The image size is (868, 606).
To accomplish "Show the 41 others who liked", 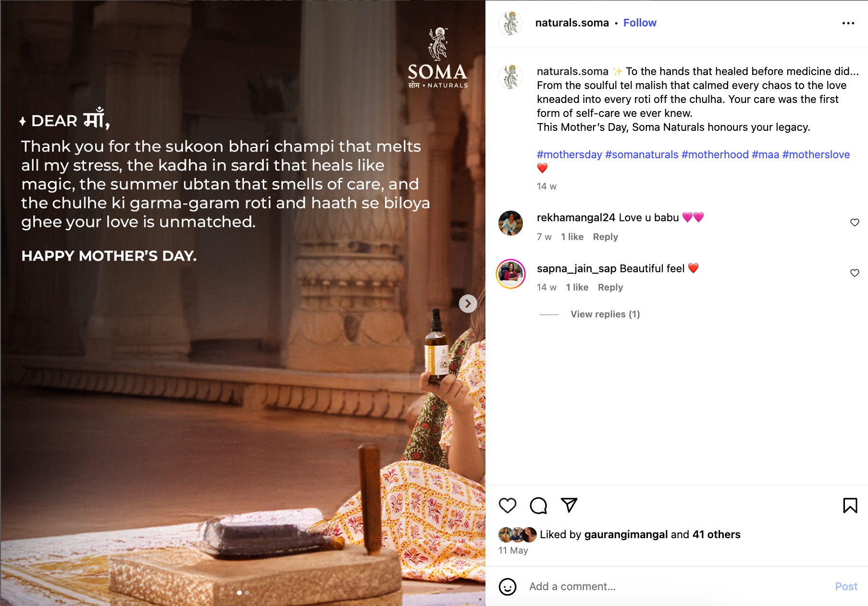I will pos(716,534).
